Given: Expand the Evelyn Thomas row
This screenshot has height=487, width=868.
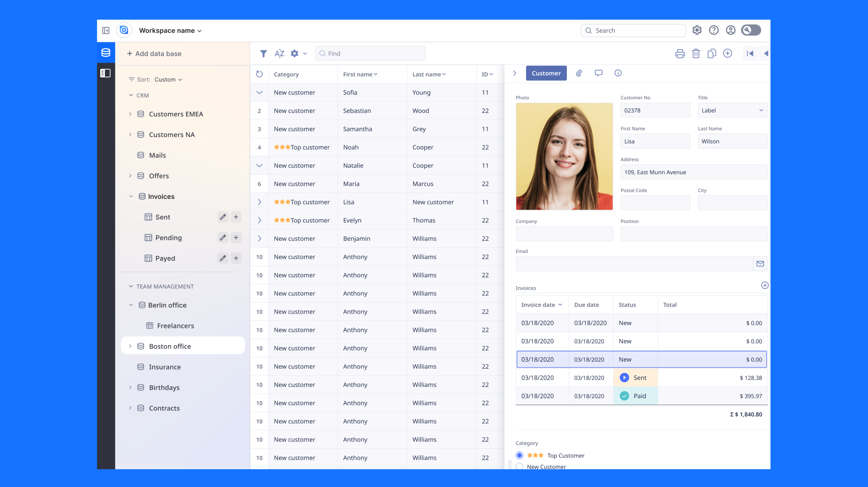Looking at the screenshot, I should click(259, 220).
